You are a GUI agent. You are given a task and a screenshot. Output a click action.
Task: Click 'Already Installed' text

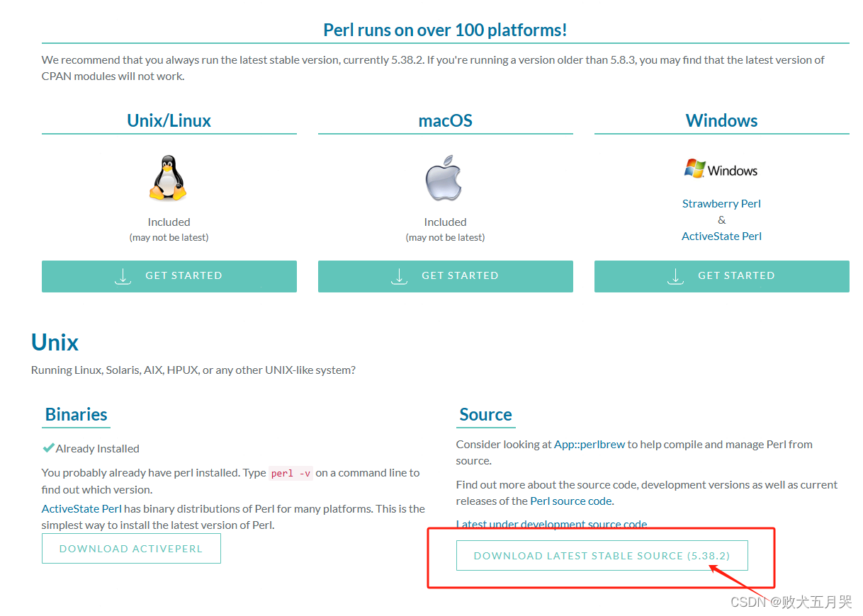coord(97,449)
